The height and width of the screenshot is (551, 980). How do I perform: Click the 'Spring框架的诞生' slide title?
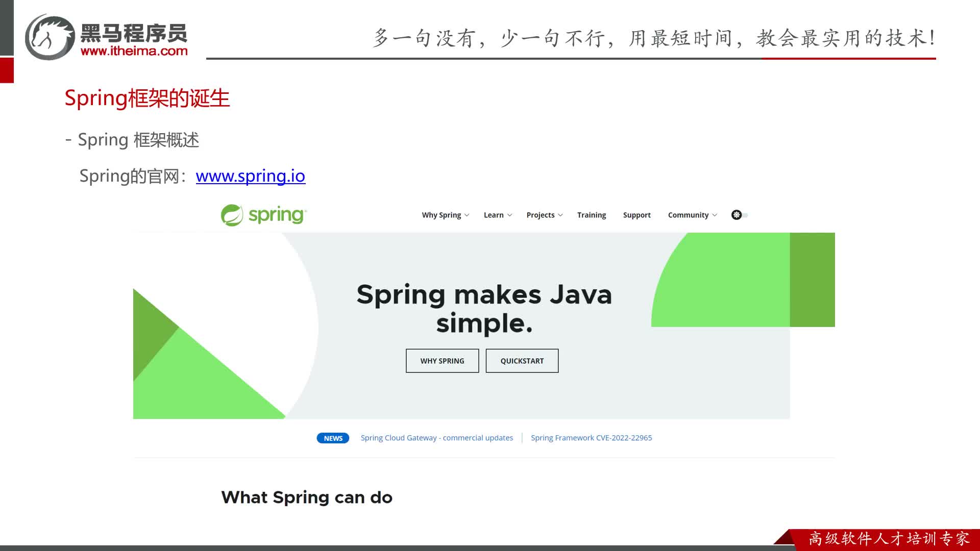[x=147, y=98]
